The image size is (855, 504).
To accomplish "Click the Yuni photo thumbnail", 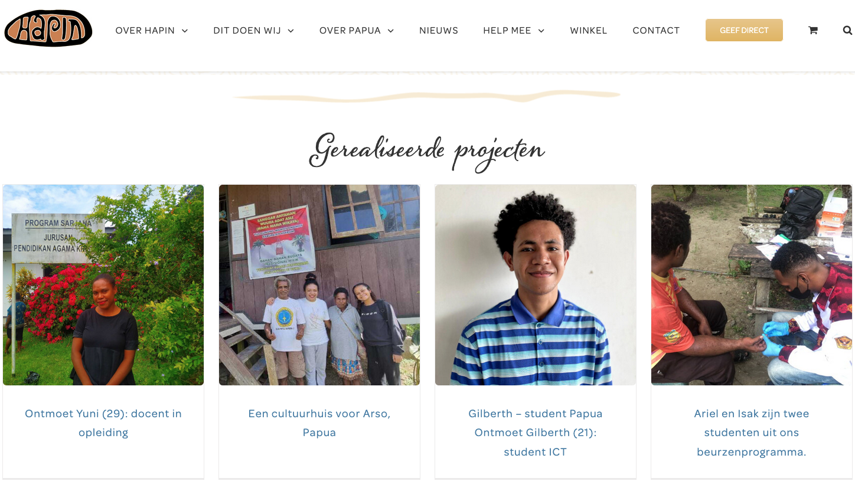I will tap(103, 285).
